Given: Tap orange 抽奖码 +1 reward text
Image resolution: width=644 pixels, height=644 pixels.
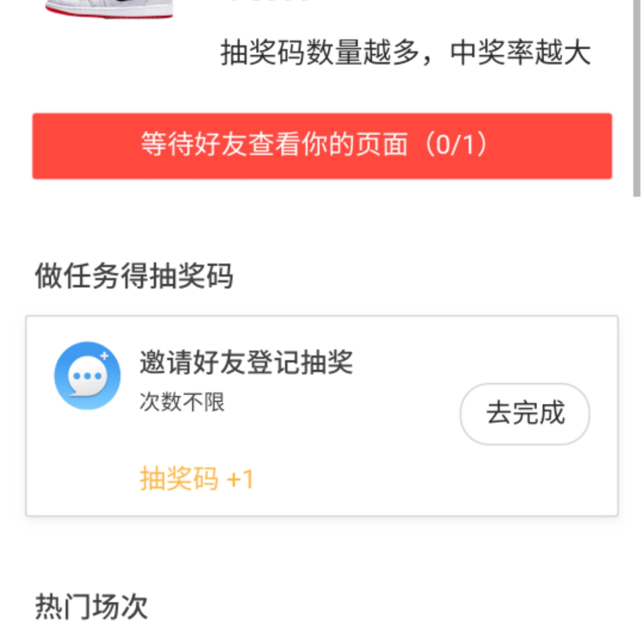Looking at the screenshot, I should 197,478.
